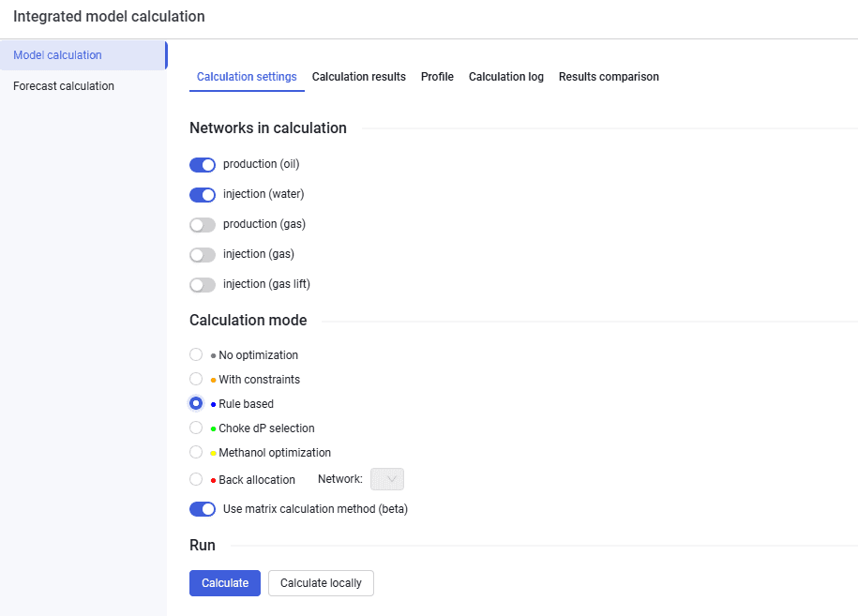
Task: Click the Rule based label text
Action: pos(247,404)
